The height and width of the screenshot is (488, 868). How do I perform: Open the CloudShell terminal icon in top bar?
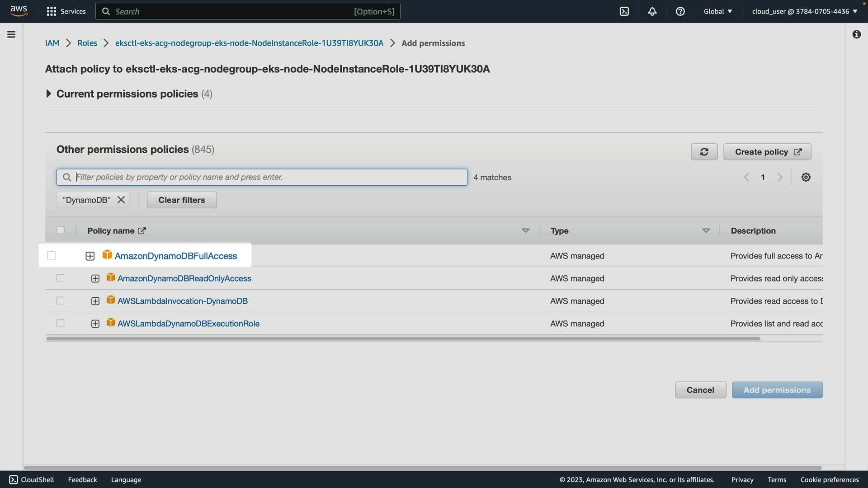click(624, 11)
